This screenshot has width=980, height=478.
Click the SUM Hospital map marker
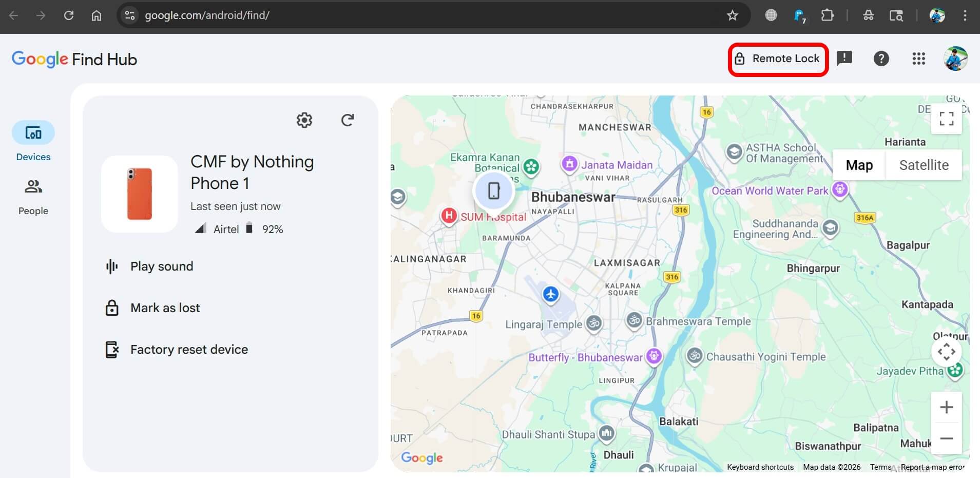click(x=449, y=216)
